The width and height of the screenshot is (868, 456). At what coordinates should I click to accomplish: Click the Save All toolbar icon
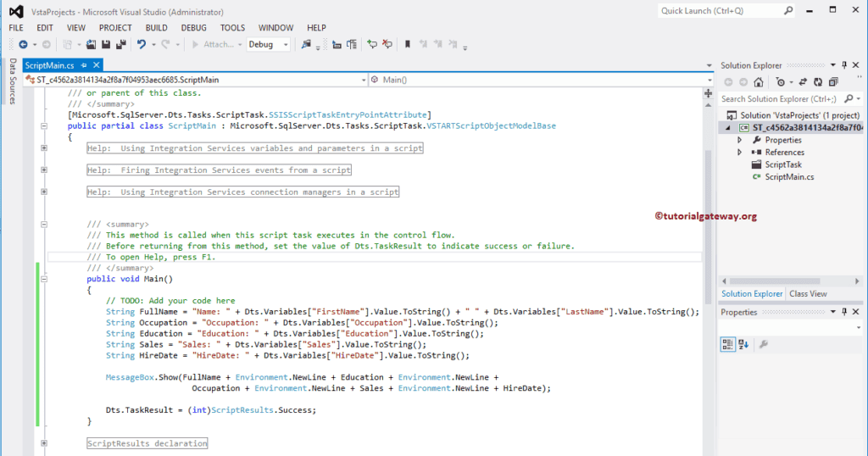(x=120, y=44)
